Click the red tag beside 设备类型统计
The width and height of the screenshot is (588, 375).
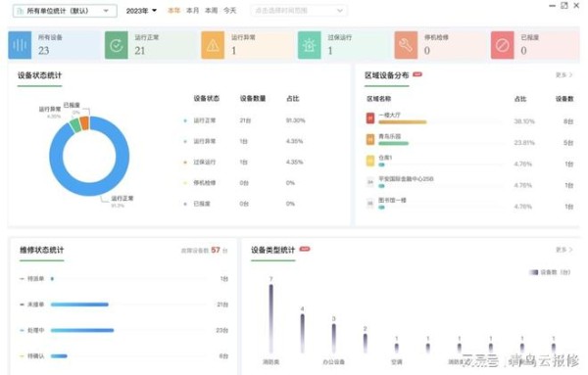pyautogui.click(x=305, y=249)
